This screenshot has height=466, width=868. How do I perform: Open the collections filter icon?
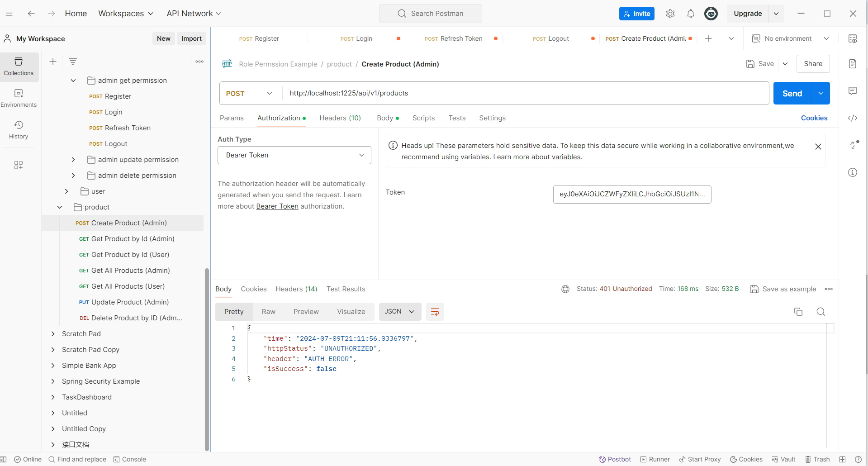coord(73,62)
